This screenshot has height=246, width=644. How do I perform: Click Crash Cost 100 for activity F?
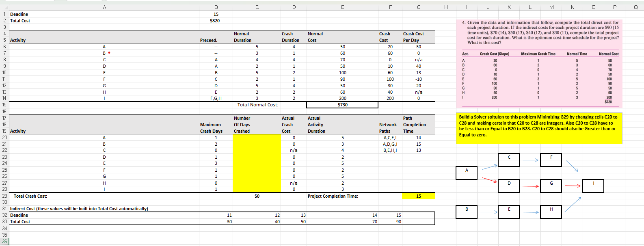[390, 79]
